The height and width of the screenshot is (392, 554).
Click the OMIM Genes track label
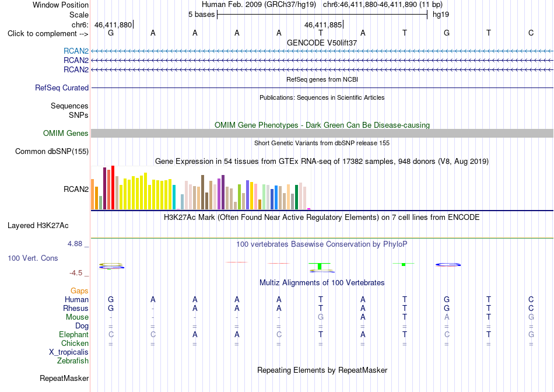tap(66, 133)
